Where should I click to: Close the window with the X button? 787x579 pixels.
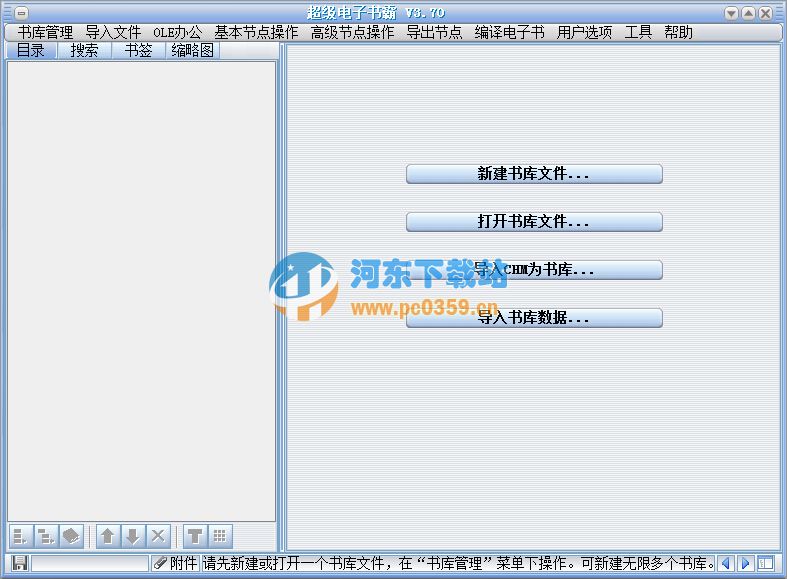pyautogui.click(x=765, y=13)
